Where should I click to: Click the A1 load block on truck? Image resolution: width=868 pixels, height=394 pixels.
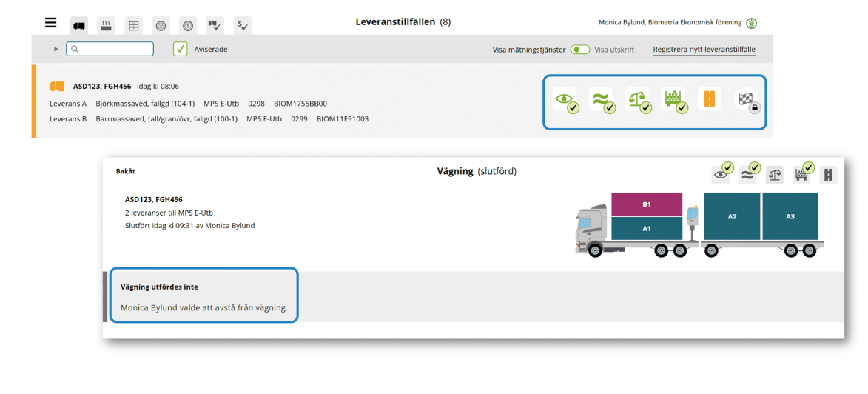[647, 228]
